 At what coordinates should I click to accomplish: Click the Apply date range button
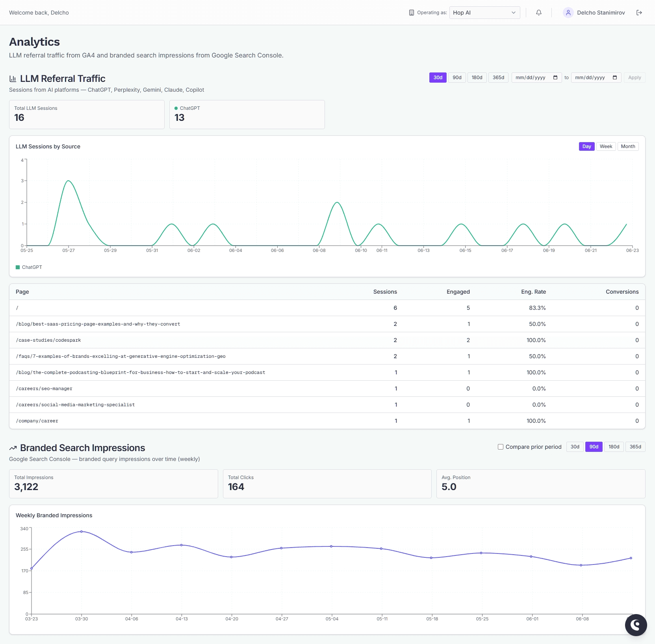point(635,78)
